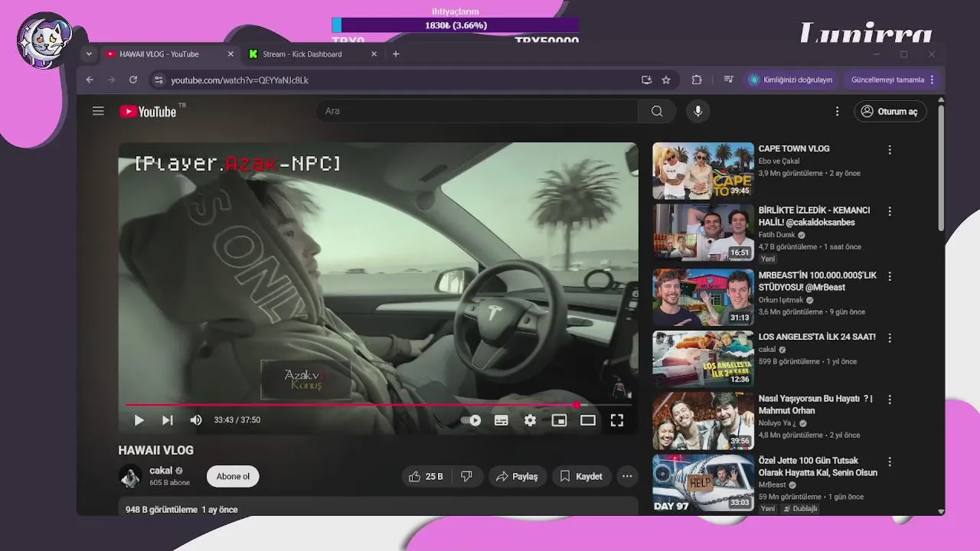Image resolution: width=980 pixels, height=551 pixels.
Task: Toggle subtitles in the player
Action: tap(501, 420)
